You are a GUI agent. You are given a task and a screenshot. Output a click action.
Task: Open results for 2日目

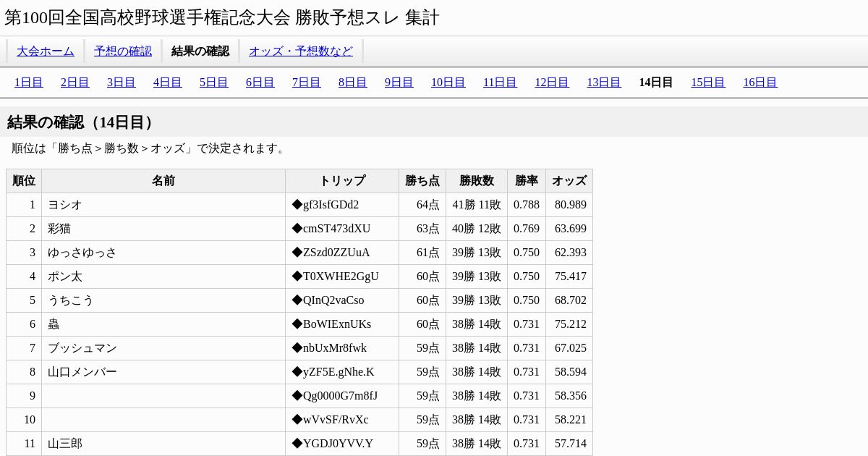click(75, 82)
